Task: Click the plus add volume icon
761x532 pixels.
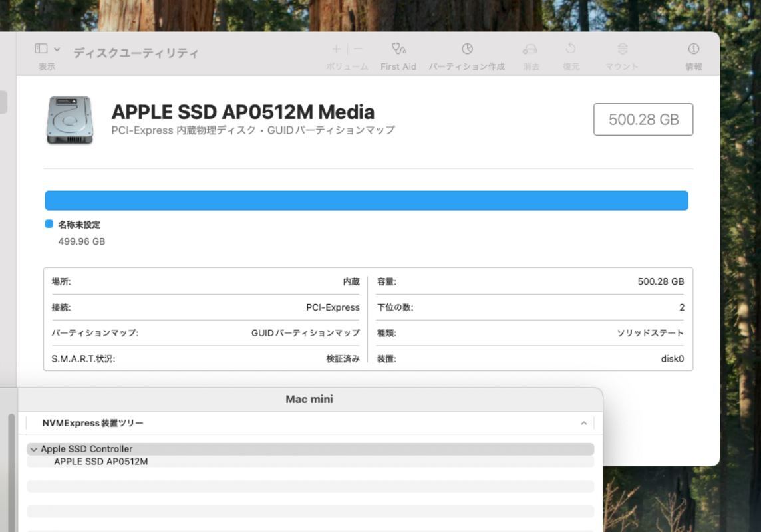Action: click(x=337, y=49)
